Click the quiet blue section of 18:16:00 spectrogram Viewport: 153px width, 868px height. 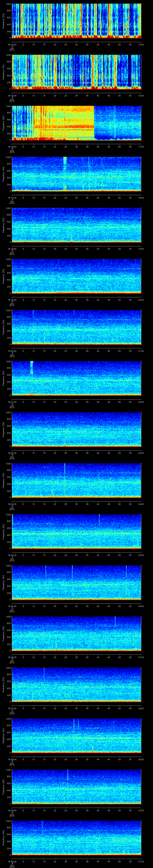click(118, 125)
